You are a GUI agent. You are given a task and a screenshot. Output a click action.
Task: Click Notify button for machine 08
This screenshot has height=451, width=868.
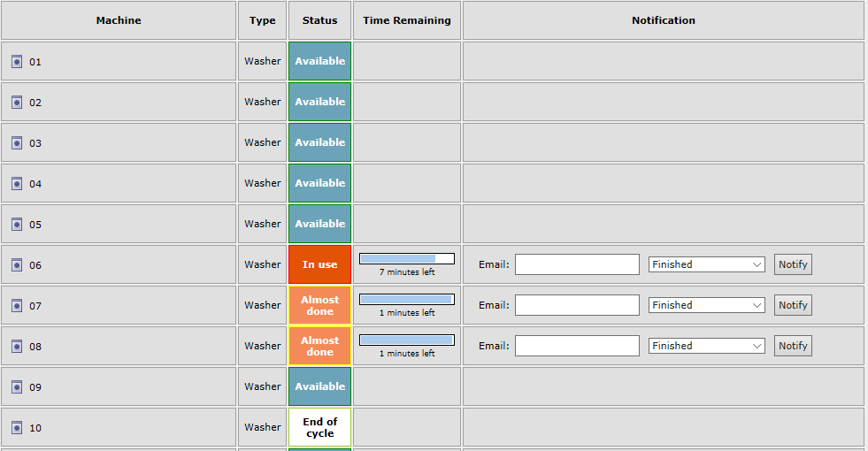pos(793,346)
